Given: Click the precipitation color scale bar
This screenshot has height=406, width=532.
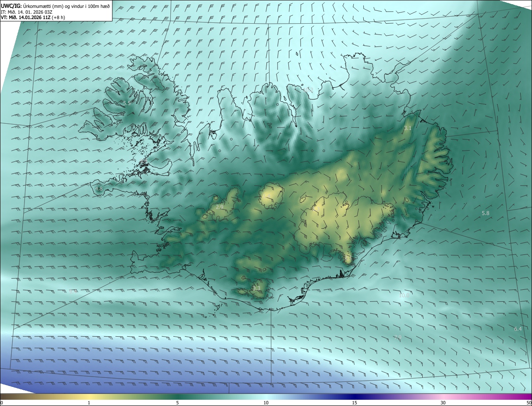Looking at the screenshot, I should (266, 397).
